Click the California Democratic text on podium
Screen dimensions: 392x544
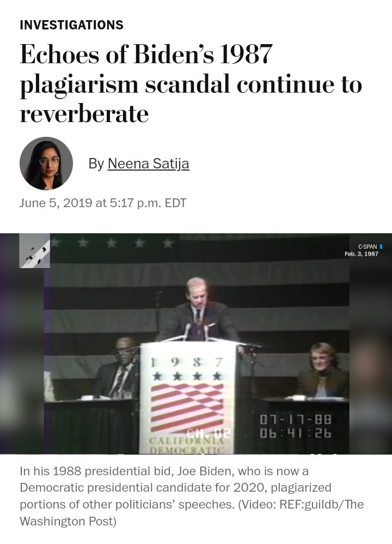point(187,445)
